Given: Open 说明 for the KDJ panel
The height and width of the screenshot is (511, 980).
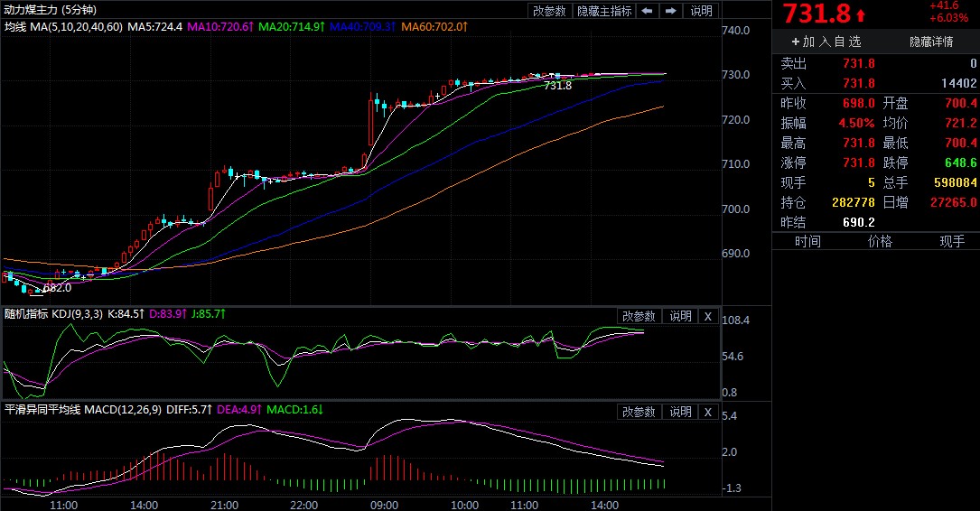Looking at the screenshot, I should [x=679, y=316].
